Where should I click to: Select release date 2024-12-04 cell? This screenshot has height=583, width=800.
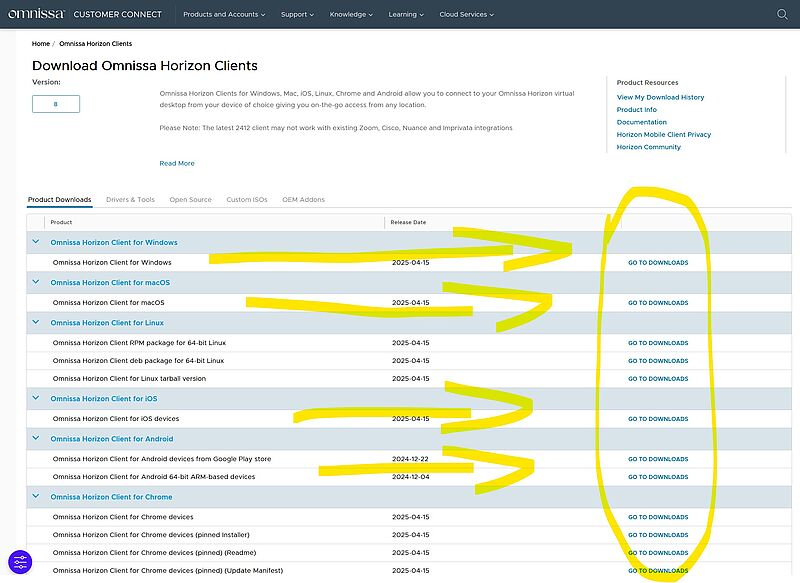pyautogui.click(x=410, y=477)
